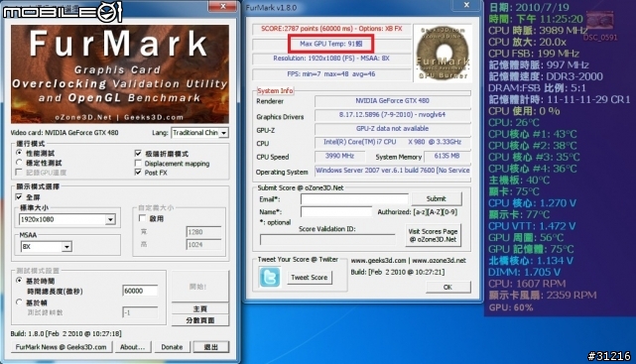
Task: Click Build: 1.8.0 text in main window
Action: point(65,333)
